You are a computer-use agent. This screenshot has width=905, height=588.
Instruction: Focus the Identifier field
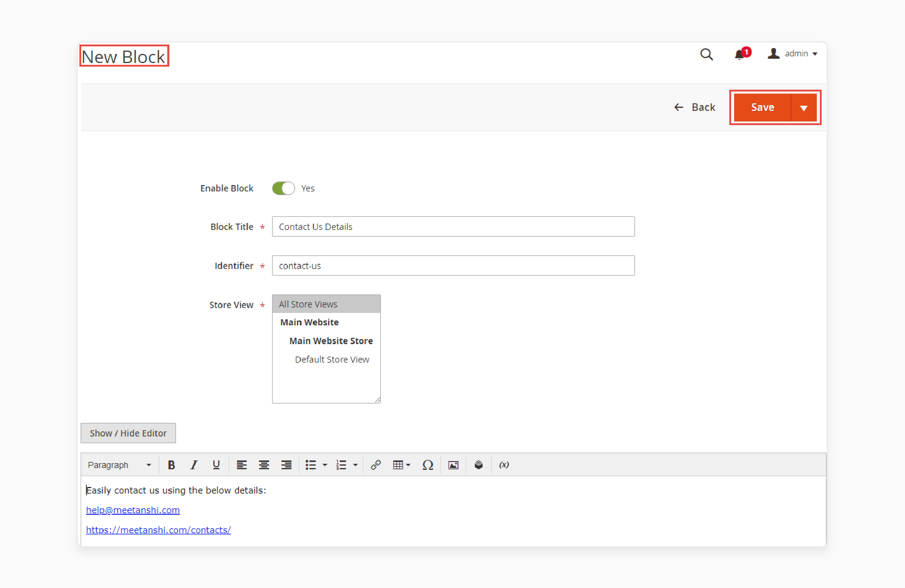pos(453,265)
